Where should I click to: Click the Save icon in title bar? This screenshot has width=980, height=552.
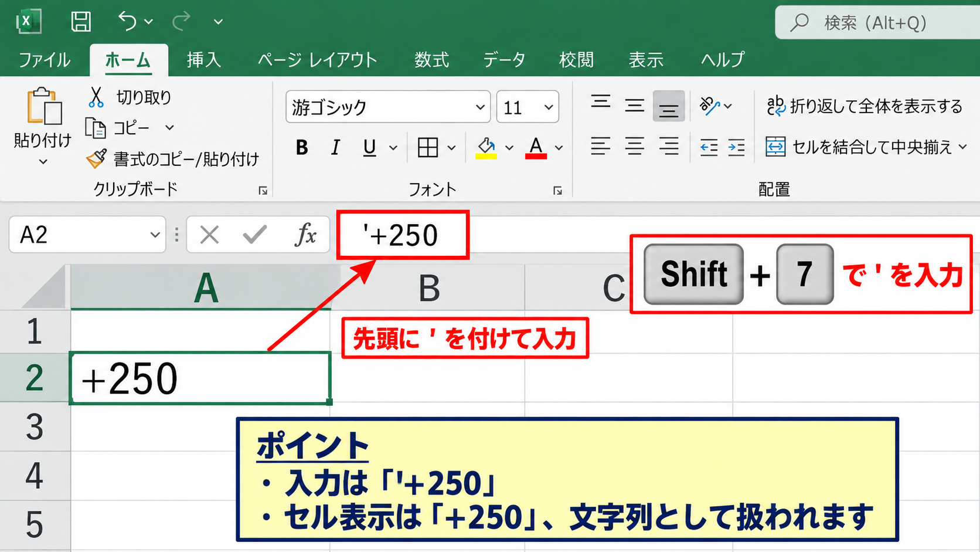click(81, 22)
